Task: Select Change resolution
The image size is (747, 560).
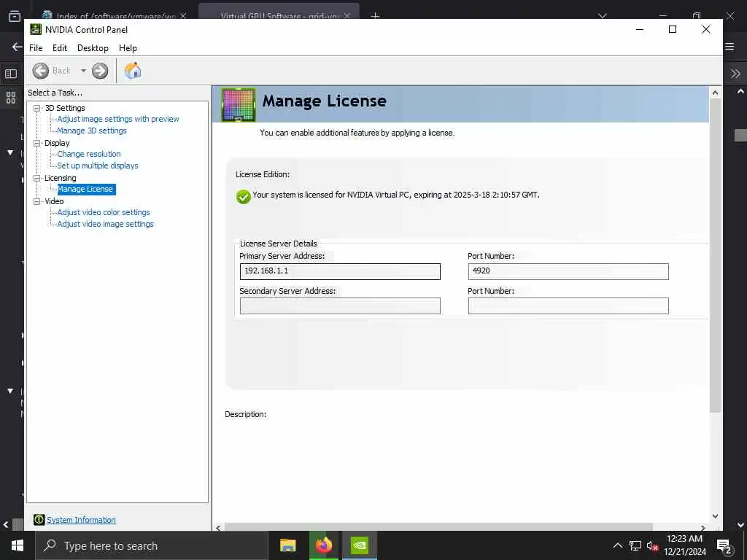Action: click(89, 154)
